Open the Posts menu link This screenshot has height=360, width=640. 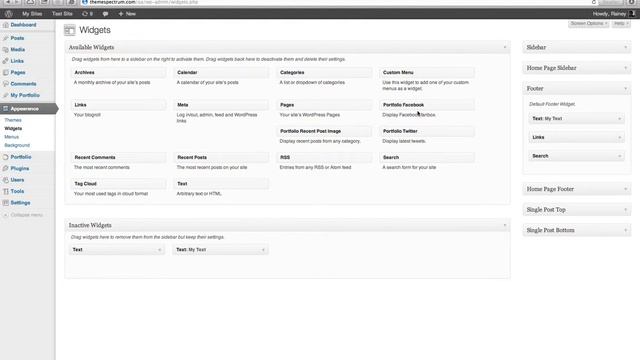tap(17, 38)
